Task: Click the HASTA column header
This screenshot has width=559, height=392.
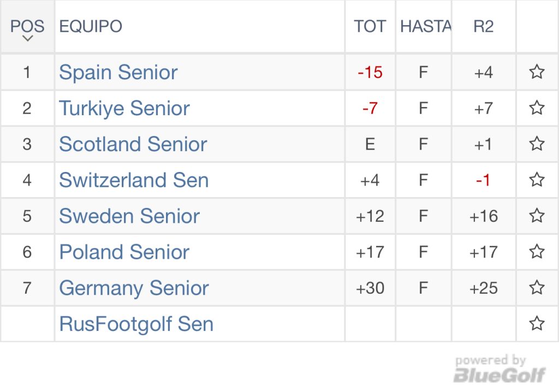Action: [425, 26]
